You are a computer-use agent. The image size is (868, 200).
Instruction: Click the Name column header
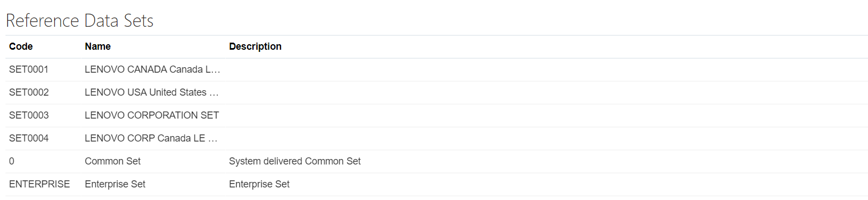pyautogui.click(x=98, y=46)
